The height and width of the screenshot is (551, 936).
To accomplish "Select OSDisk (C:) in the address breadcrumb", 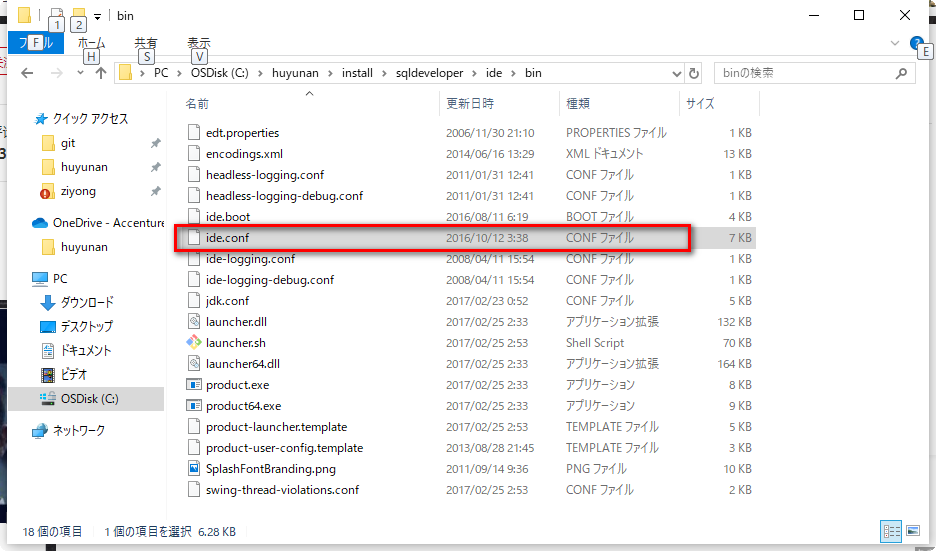I will [x=220, y=73].
